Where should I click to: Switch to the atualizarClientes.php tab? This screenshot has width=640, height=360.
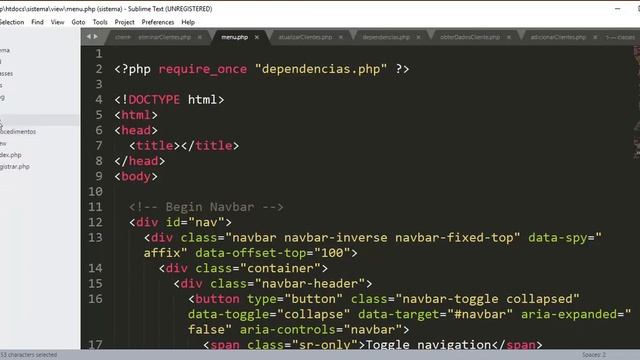tap(305, 37)
